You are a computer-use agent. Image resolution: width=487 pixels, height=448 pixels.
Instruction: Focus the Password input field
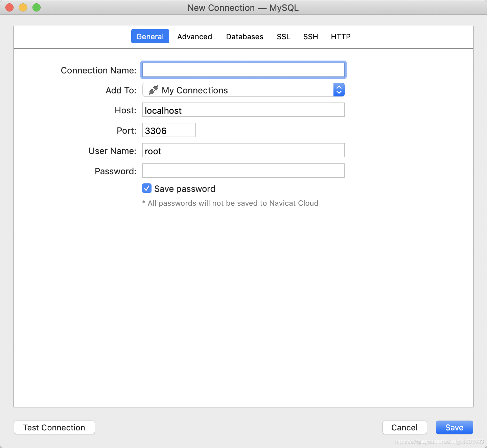point(243,171)
